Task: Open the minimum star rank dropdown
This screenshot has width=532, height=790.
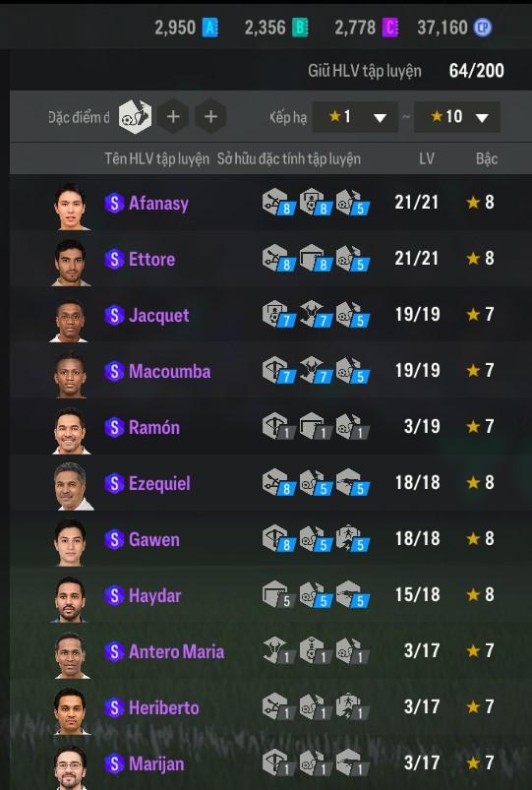Action: [x=355, y=117]
